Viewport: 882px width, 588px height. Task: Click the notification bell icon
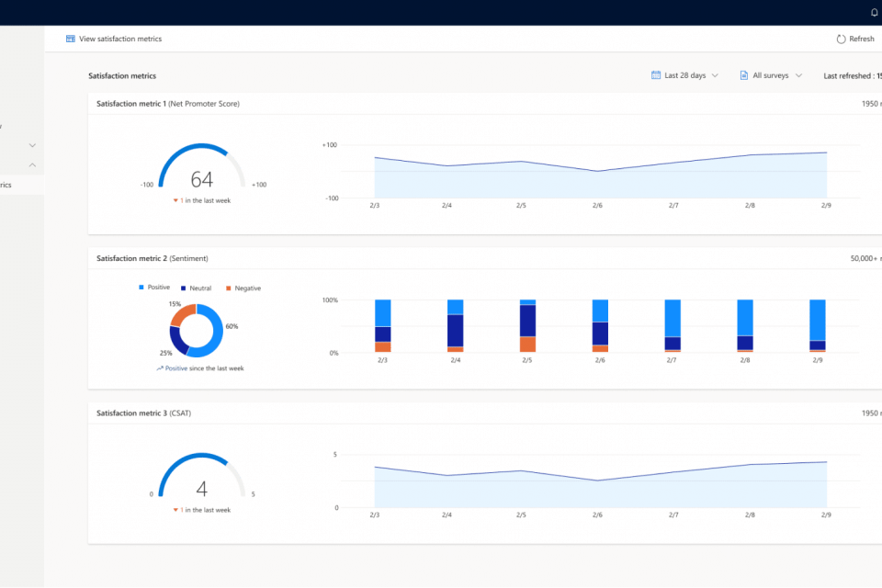pyautogui.click(x=874, y=12)
